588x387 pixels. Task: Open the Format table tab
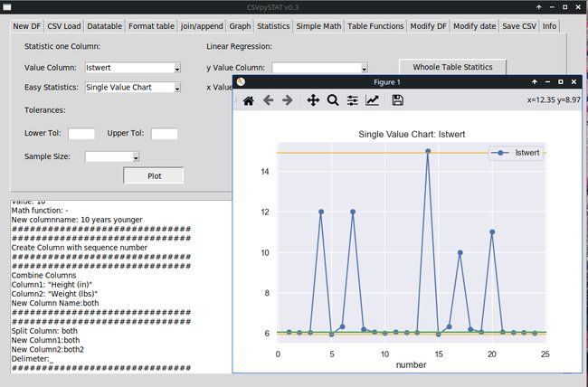[151, 26]
